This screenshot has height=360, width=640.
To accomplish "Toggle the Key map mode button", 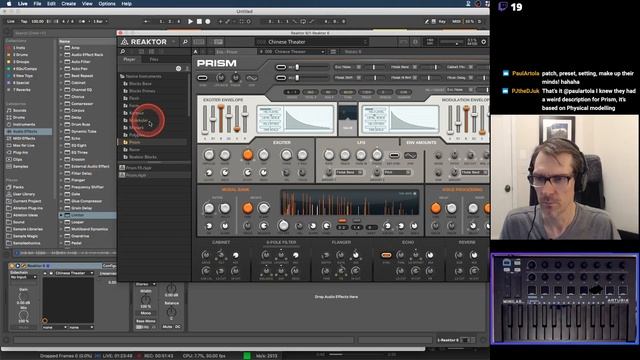I will tap(442, 21).
